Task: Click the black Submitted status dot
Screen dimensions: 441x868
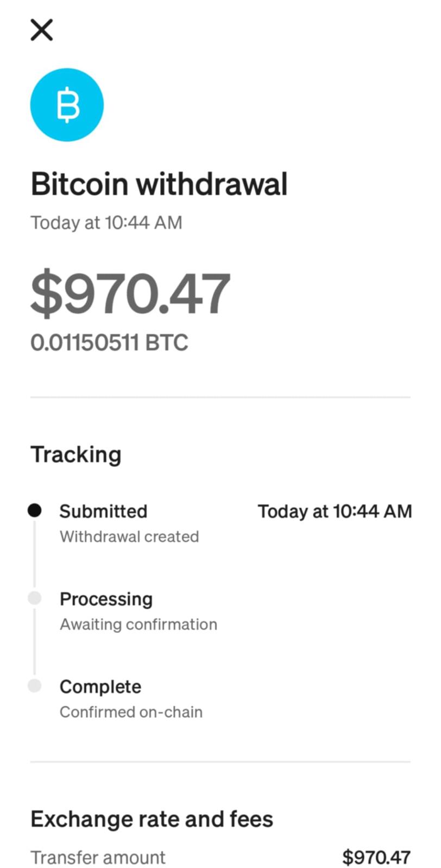Action: (35, 510)
